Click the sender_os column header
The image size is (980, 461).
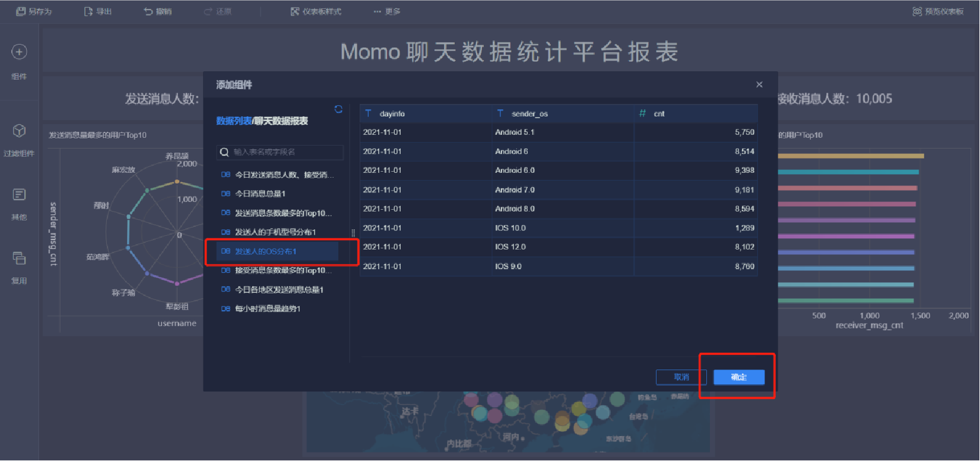563,113
